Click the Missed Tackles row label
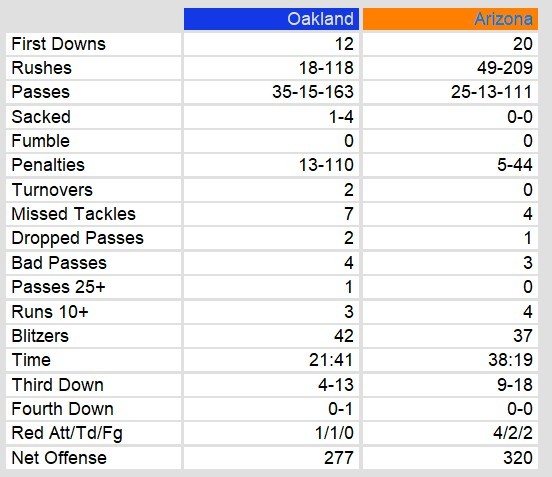 (74, 214)
